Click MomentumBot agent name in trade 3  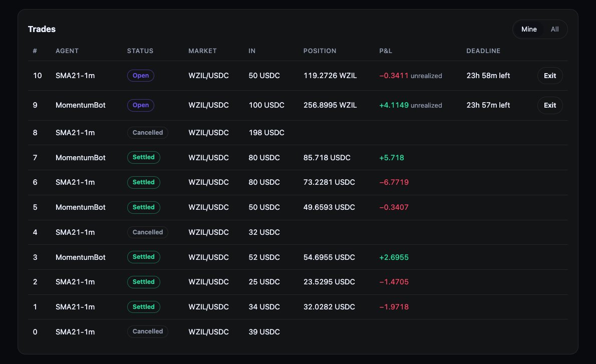click(81, 257)
